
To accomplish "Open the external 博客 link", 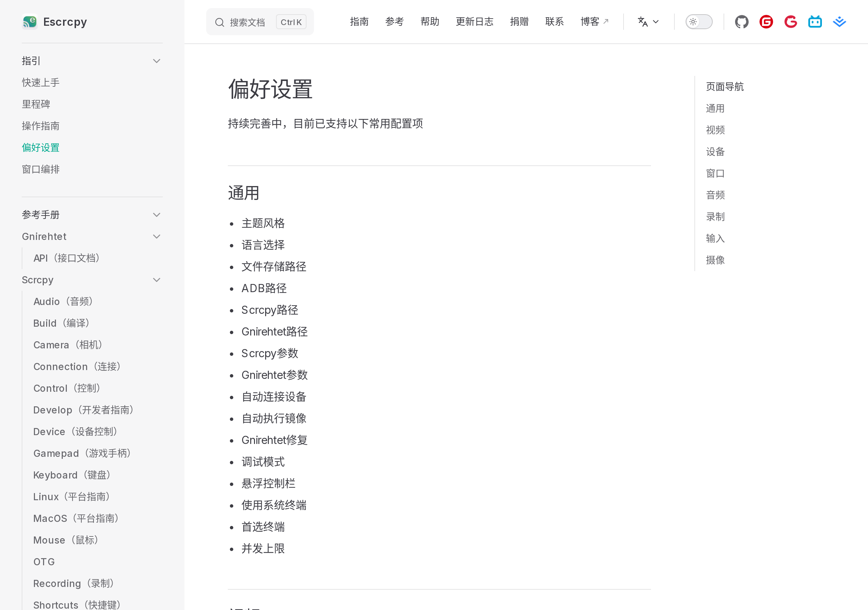I will (594, 22).
